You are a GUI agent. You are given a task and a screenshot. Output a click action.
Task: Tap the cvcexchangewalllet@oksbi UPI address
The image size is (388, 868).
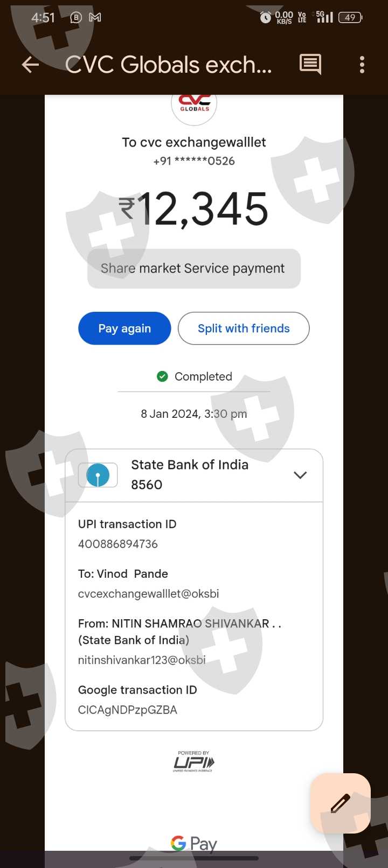point(149,593)
